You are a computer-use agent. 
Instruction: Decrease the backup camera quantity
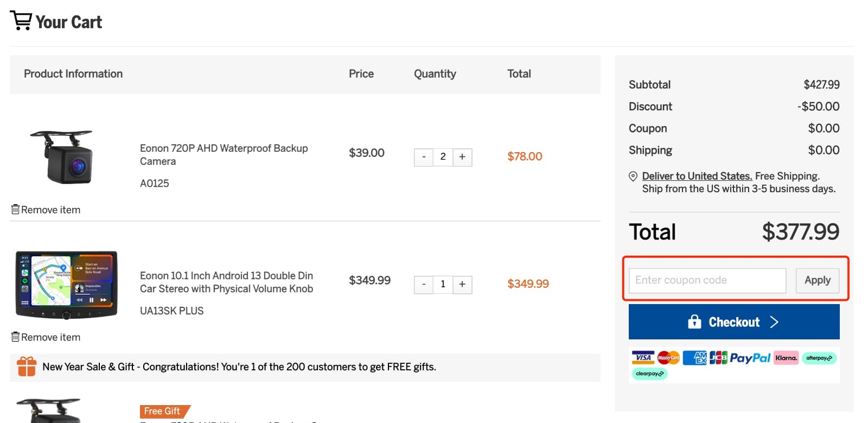(x=424, y=157)
